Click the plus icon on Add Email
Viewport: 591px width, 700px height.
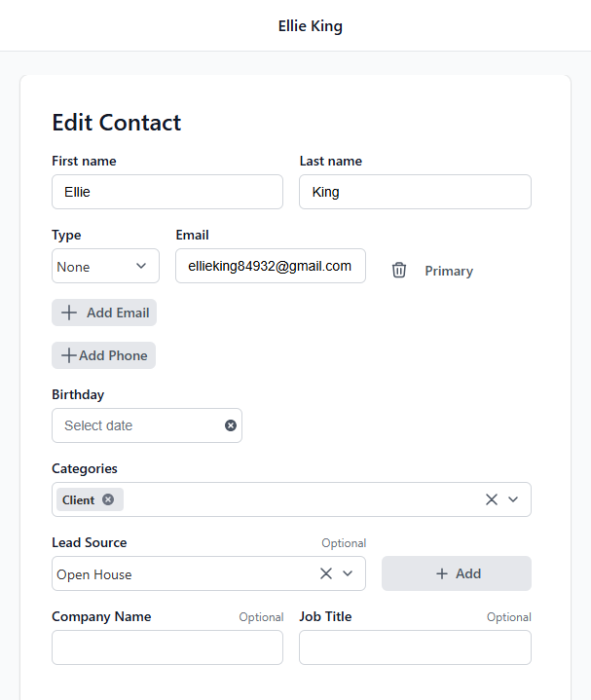pyautogui.click(x=69, y=313)
